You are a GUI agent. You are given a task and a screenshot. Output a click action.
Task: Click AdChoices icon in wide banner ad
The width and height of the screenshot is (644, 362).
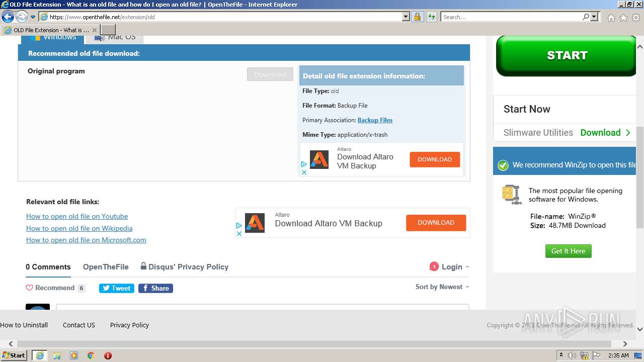[239, 226]
